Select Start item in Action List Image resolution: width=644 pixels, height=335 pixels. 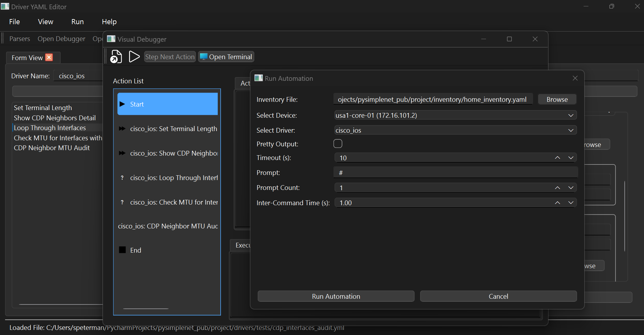[x=168, y=104]
